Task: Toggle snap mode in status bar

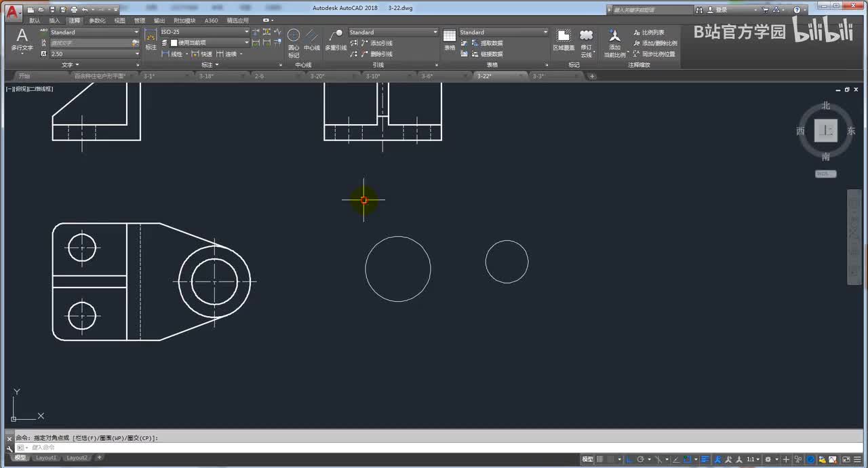Action: click(610, 459)
